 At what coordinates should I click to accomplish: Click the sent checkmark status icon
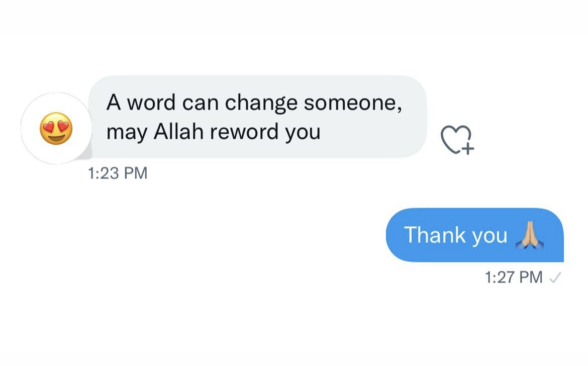[x=555, y=278]
